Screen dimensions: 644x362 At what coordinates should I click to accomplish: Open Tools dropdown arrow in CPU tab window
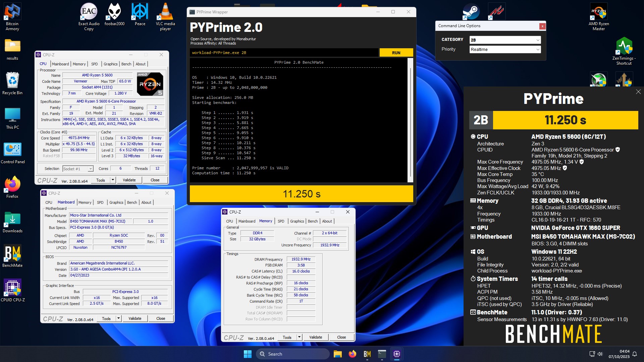point(113,180)
